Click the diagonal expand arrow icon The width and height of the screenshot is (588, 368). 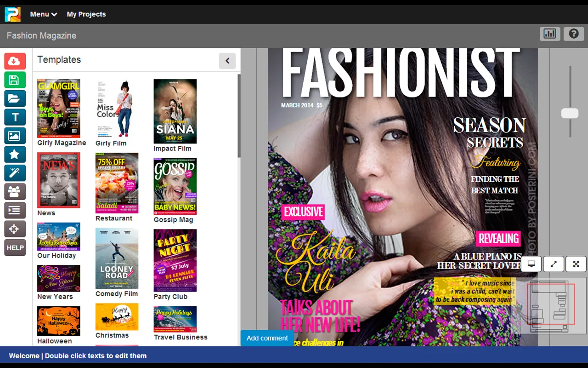point(554,264)
